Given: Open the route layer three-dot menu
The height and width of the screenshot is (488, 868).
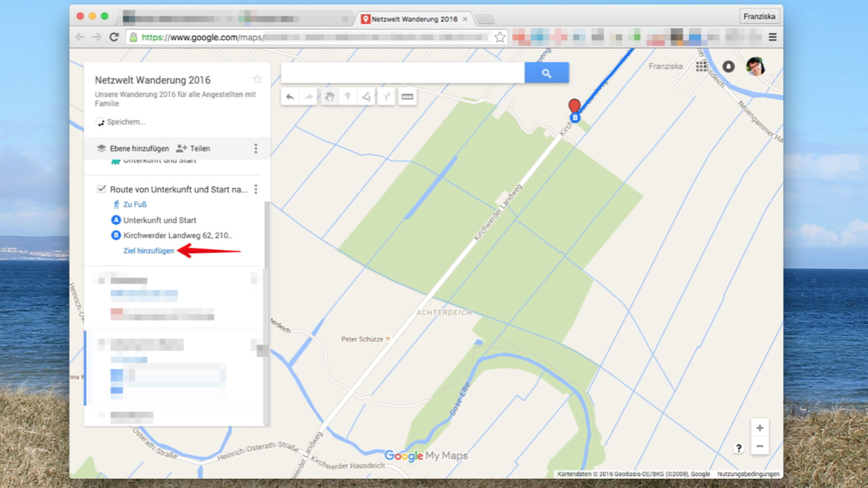Looking at the screenshot, I should (256, 189).
